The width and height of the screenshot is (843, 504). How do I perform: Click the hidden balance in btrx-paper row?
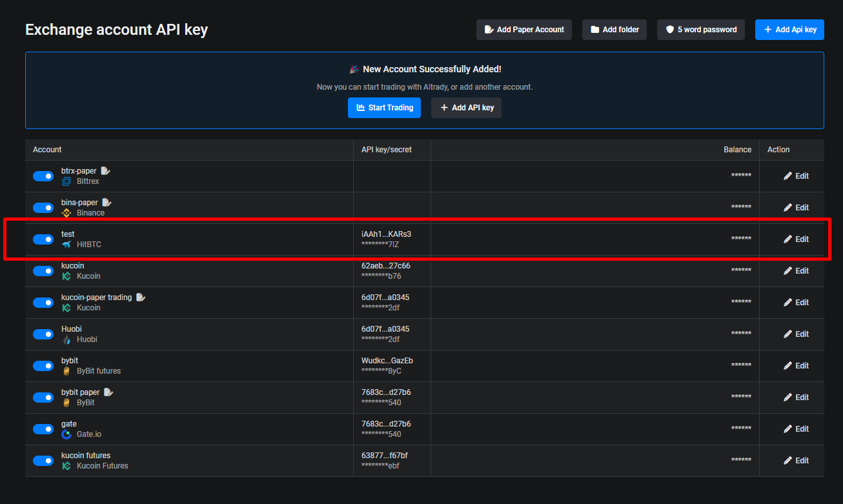click(741, 176)
